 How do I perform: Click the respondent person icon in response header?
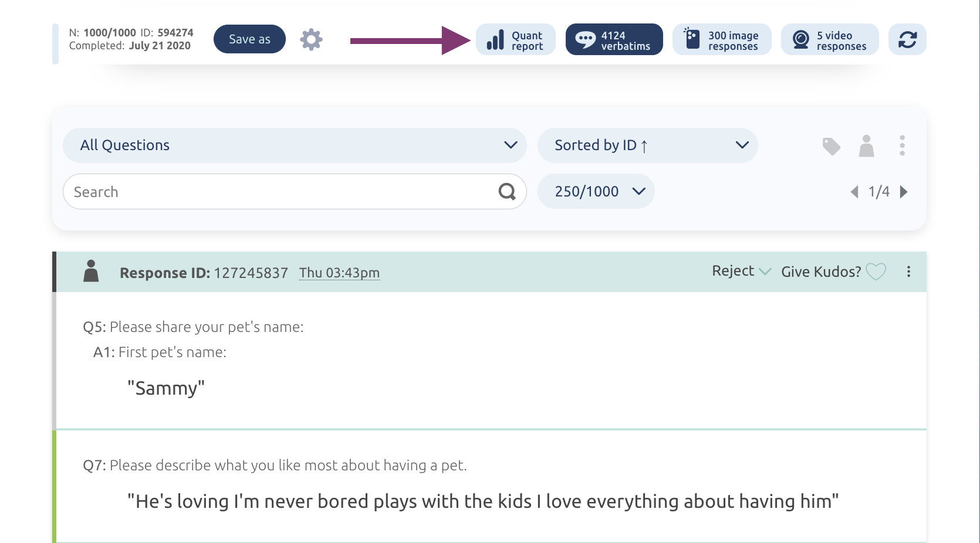coord(91,271)
